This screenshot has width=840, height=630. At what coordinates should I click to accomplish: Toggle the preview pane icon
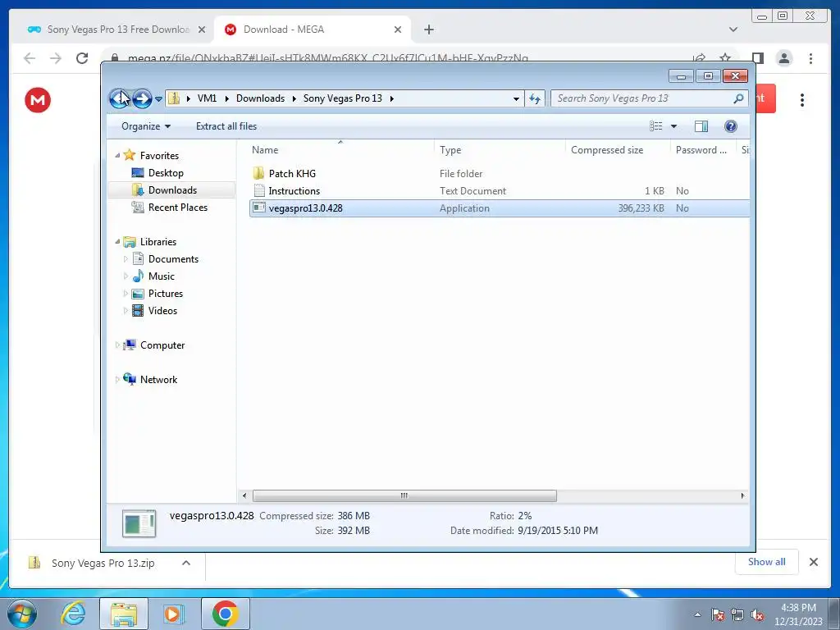(701, 126)
